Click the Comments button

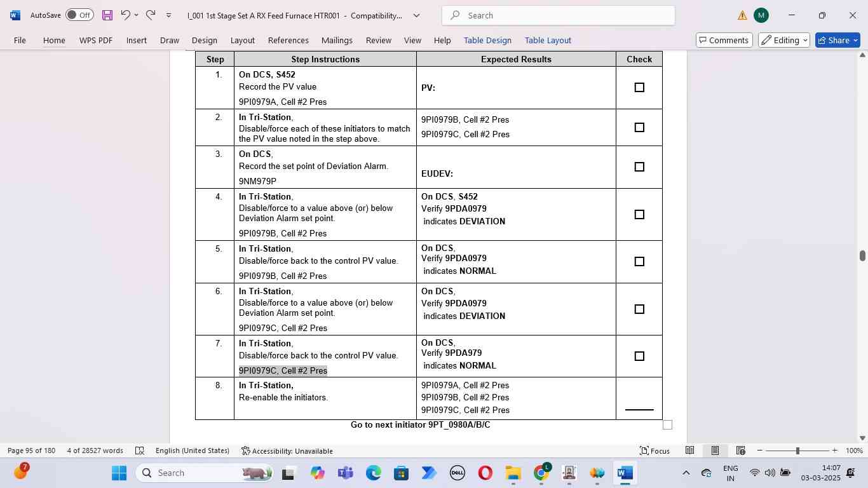(x=724, y=40)
